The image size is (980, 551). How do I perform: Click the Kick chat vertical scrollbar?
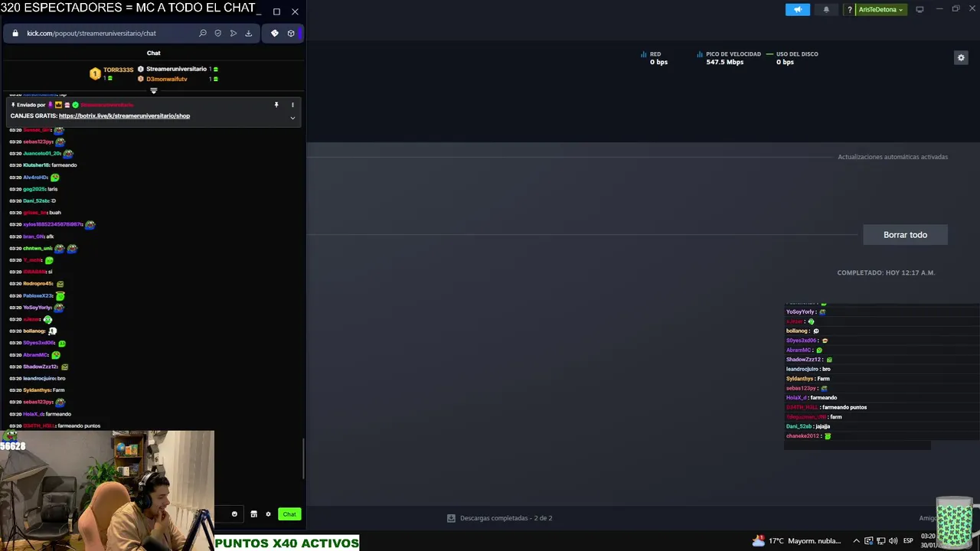click(x=303, y=459)
